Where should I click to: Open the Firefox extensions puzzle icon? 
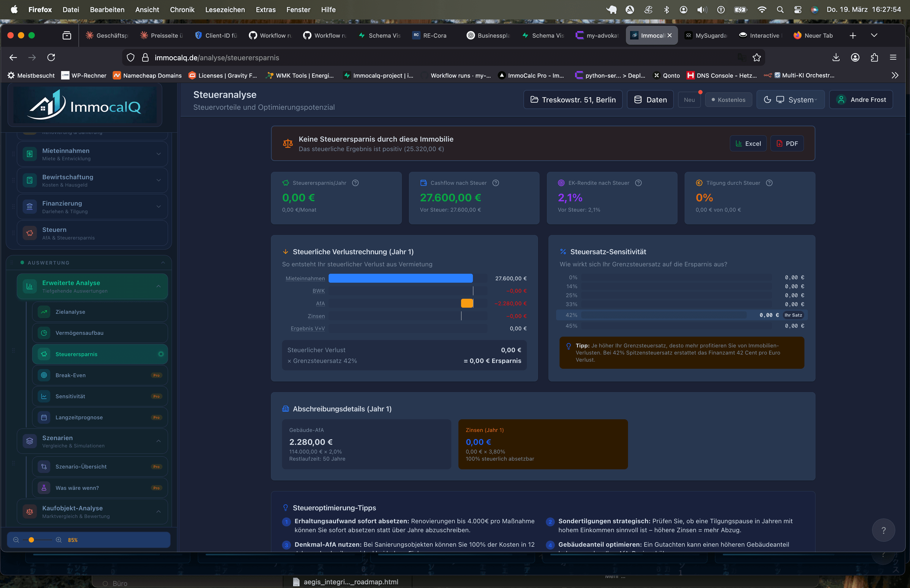[874, 57]
